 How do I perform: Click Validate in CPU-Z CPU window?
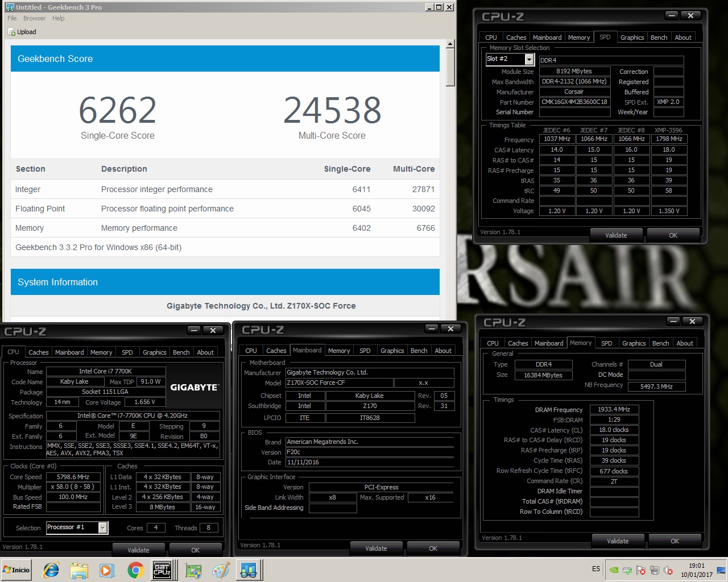tap(138, 550)
